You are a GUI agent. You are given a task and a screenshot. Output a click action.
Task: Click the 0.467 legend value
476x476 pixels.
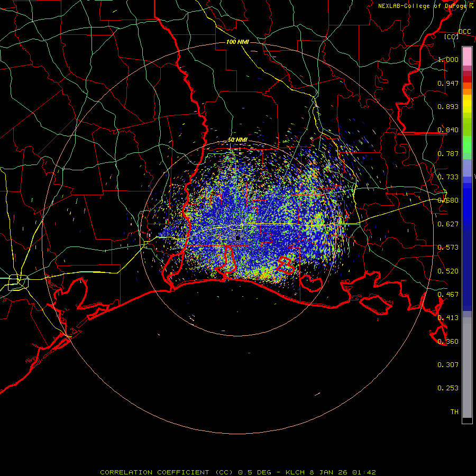(448, 295)
